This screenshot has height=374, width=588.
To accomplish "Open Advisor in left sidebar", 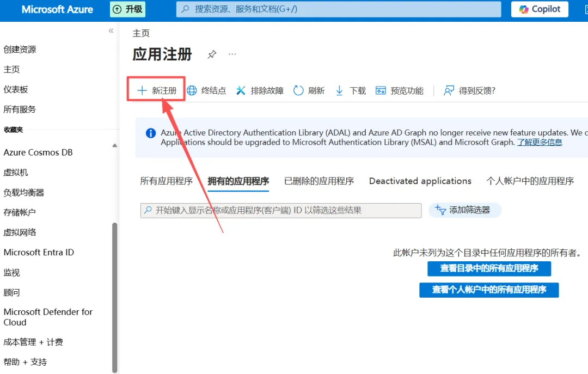I will tap(11, 292).
